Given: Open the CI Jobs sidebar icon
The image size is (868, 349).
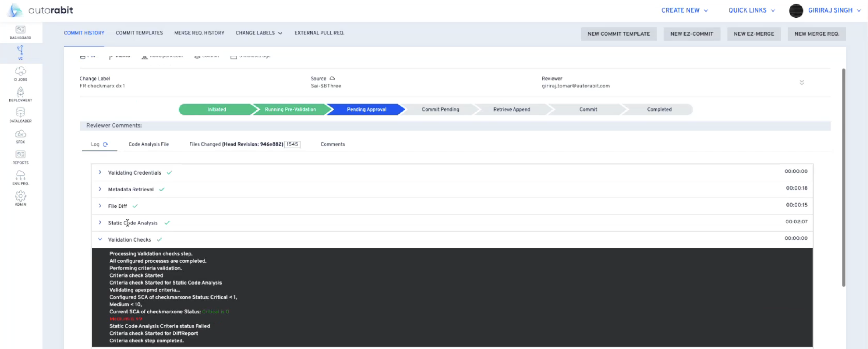Looking at the screenshot, I should point(20,73).
